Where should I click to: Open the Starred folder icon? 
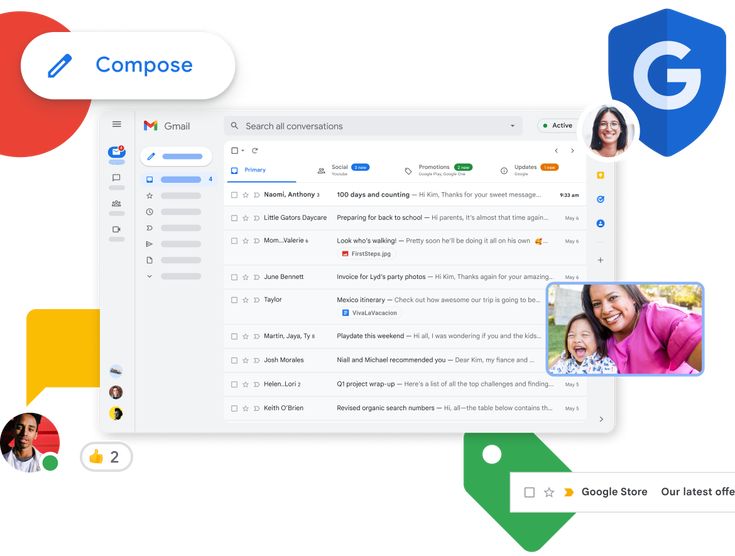150,195
